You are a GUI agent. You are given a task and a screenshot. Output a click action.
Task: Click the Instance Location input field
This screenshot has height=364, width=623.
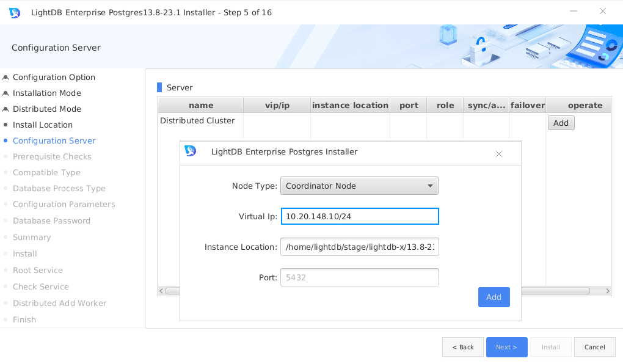coord(360,247)
